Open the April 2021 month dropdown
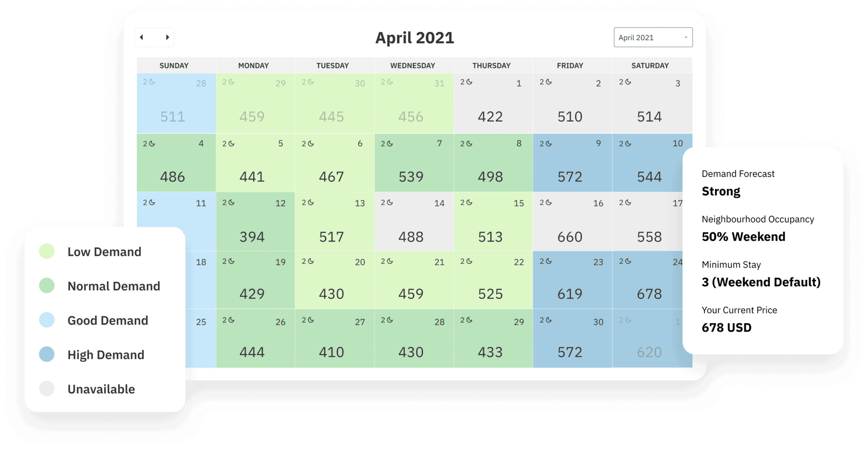Viewport: 868px width, 449px height. point(653,37)
